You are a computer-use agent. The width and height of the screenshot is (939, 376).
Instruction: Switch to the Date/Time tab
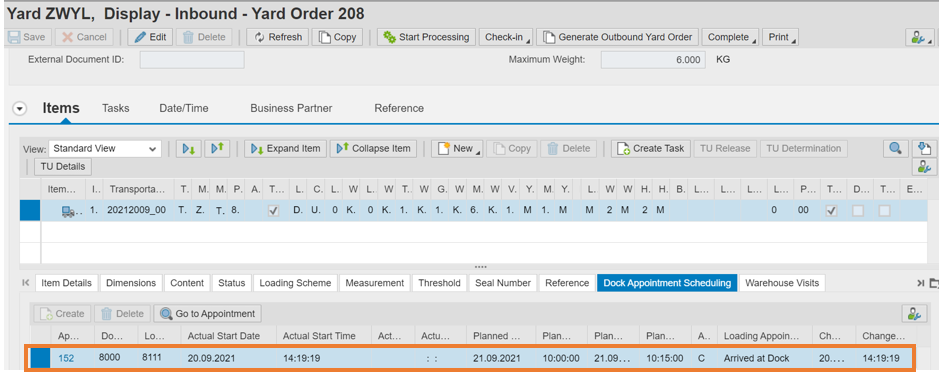[x=184, y=108]
